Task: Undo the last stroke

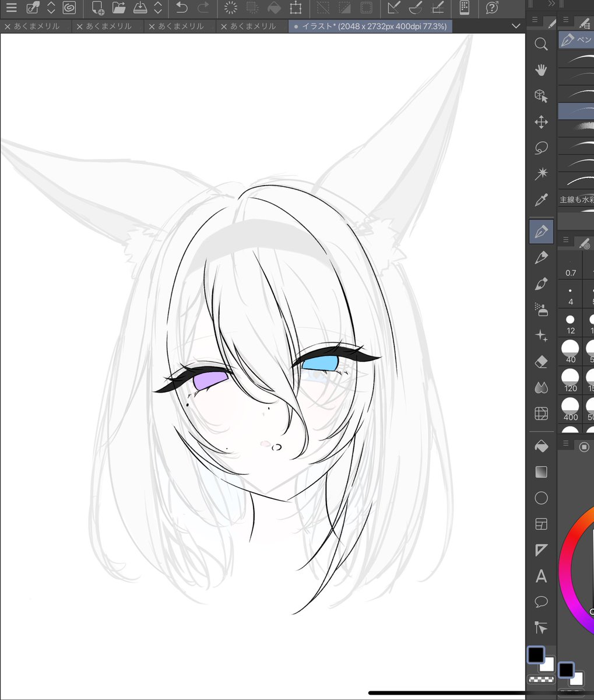Action: click(x=182, y=8)
